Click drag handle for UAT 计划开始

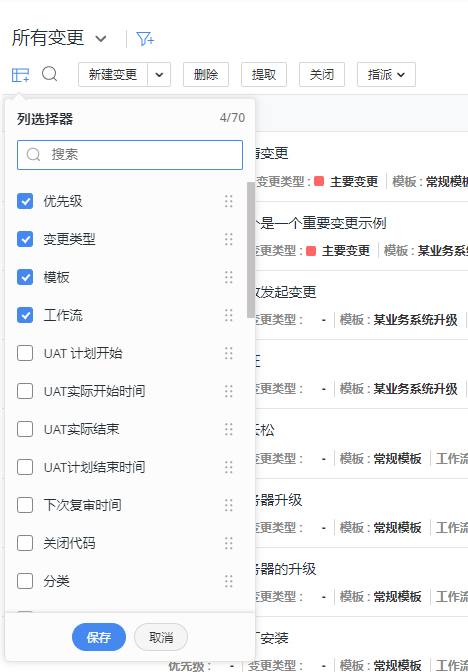229,354
